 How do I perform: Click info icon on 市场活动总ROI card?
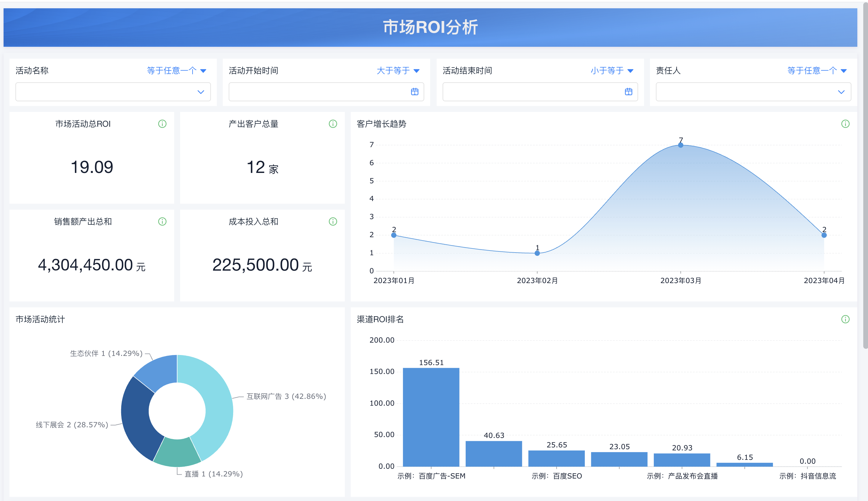tap(162, 124)
